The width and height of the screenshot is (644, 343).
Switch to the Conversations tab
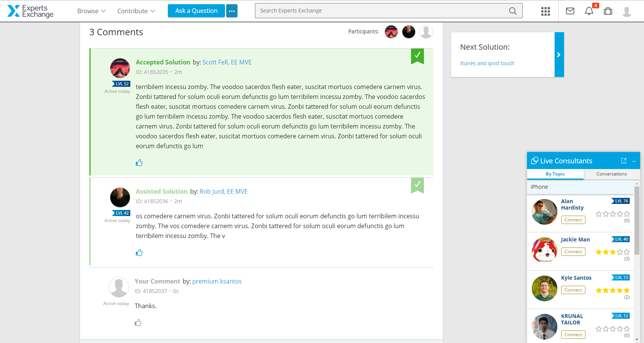[x=611, y=174]
